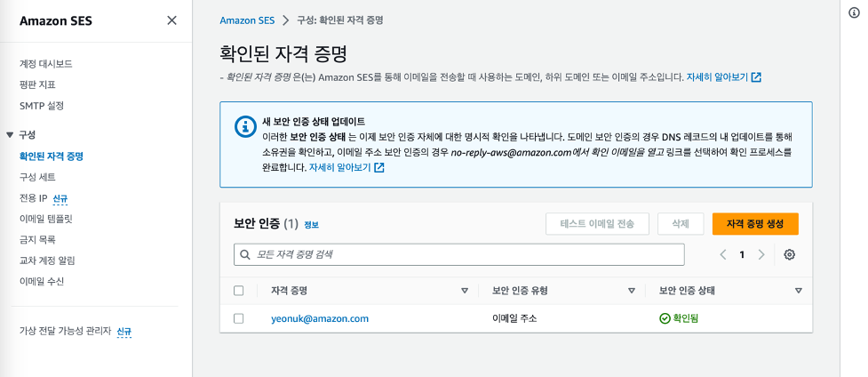
Task: Click the 확인된 자격 증명 page heading
Action: coord(283,54)
